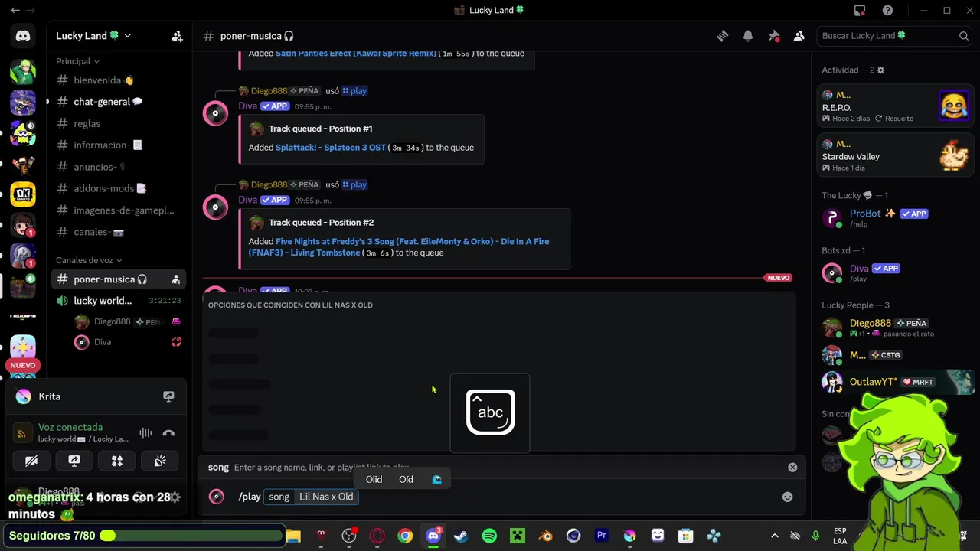Show hidden tray icons chevron
This screenshot has width=980, height=551.
[x=774, y=536]
